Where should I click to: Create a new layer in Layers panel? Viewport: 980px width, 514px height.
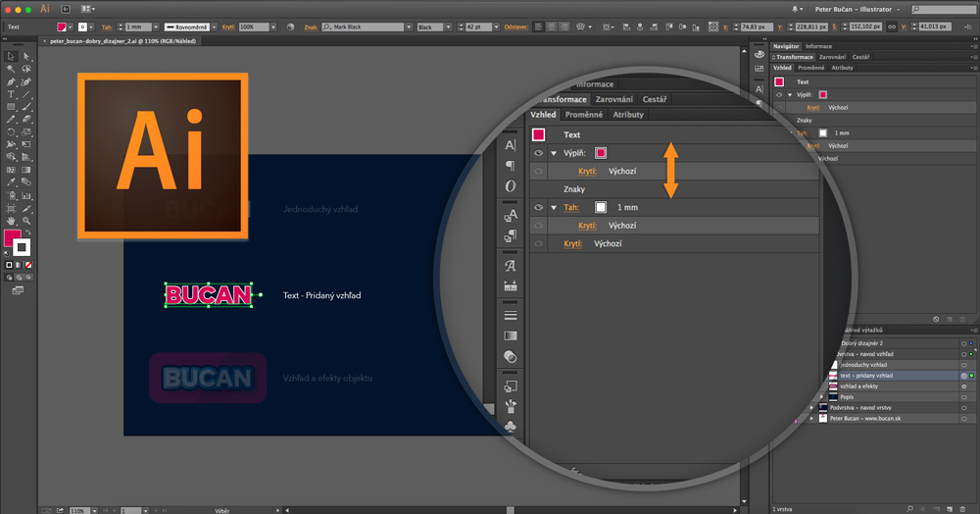click(950, 509)
